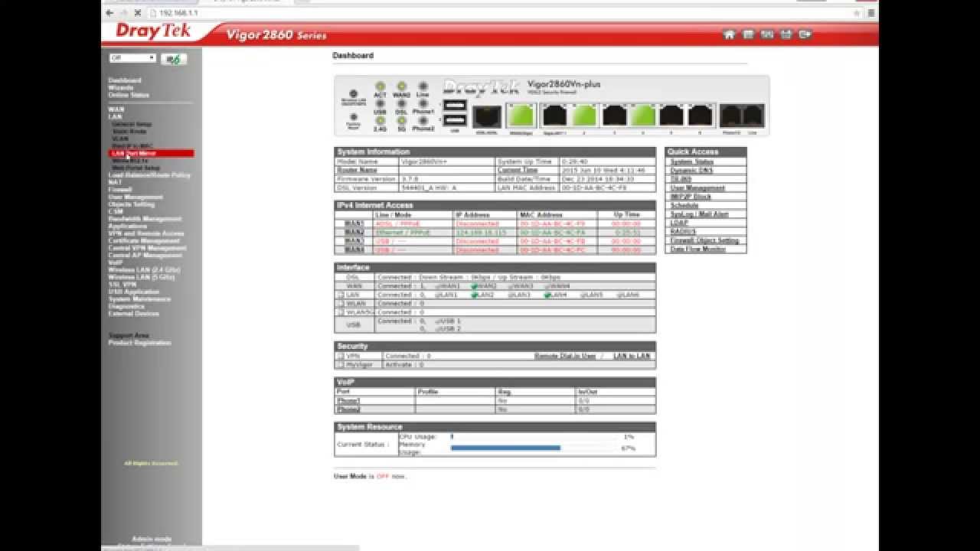
Task: Click the lower USB port on router image
Action: 455,120
